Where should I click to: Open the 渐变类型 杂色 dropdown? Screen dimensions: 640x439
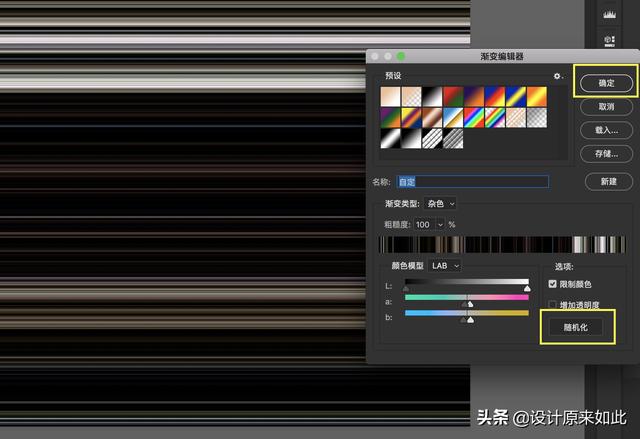[x=440, y=203]
